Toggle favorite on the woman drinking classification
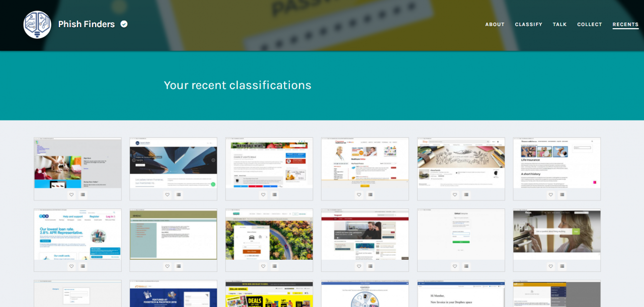644x307 pixels. click(x=550, y=266)
